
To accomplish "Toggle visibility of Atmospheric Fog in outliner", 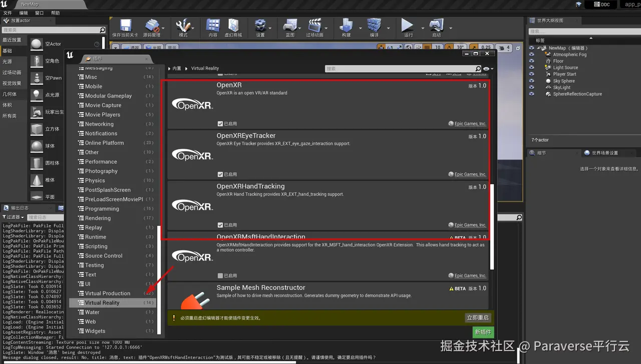I will point(532,55).
